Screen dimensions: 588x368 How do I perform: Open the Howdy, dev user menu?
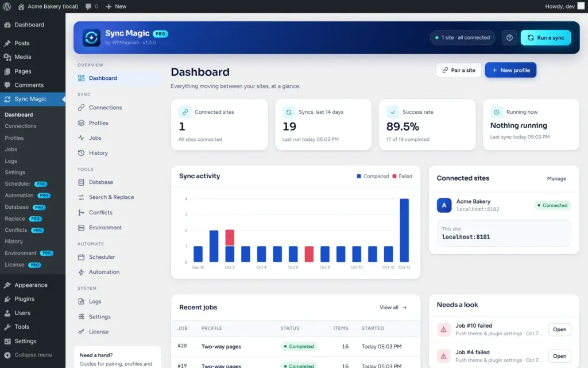point(565,6)
